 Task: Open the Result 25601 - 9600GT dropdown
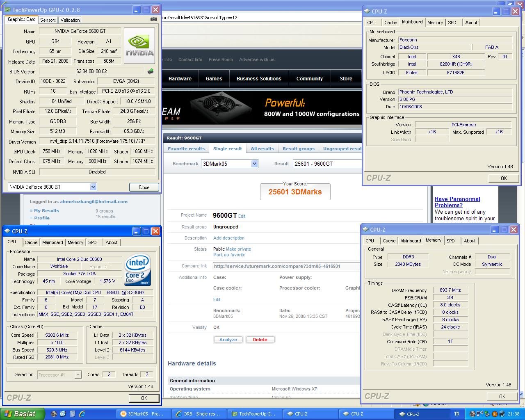click(x=327, y=164)
